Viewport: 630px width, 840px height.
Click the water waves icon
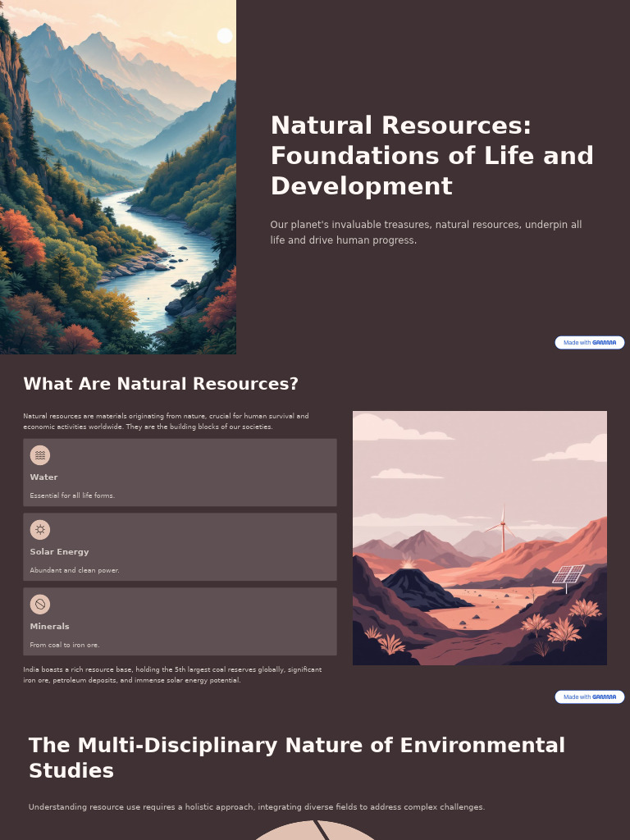(40, 455)
